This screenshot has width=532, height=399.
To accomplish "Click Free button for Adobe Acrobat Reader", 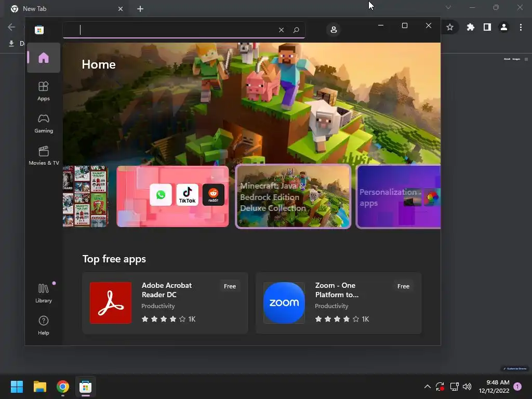I will click(x=230, y=286).
